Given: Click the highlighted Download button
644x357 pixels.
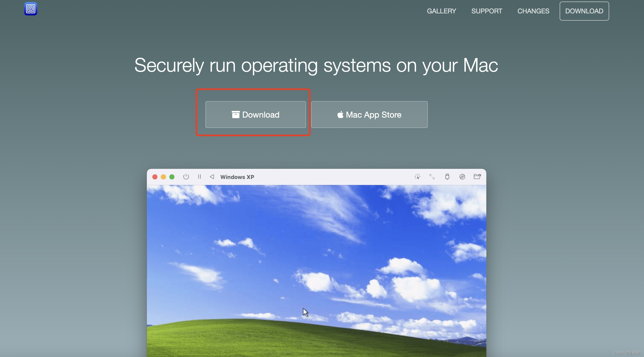Looking at the screenshot, I should click(x=255, y=115).
